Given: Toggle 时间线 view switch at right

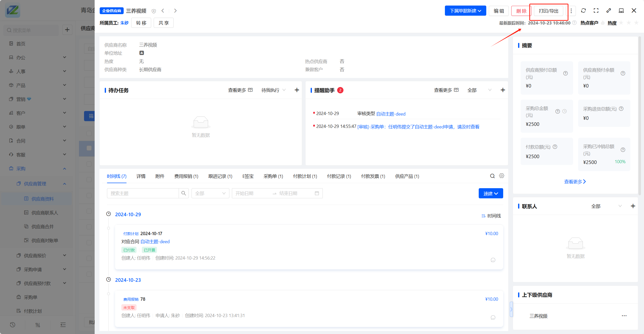Looking at the screenshot, I should pyautogui.click(x=491, y=216).
